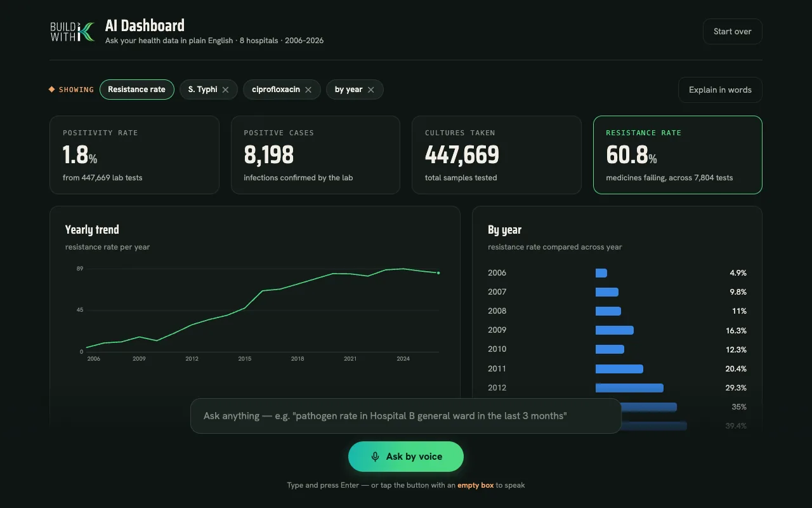Click the 2007 resistance bar

click(607, 292)
